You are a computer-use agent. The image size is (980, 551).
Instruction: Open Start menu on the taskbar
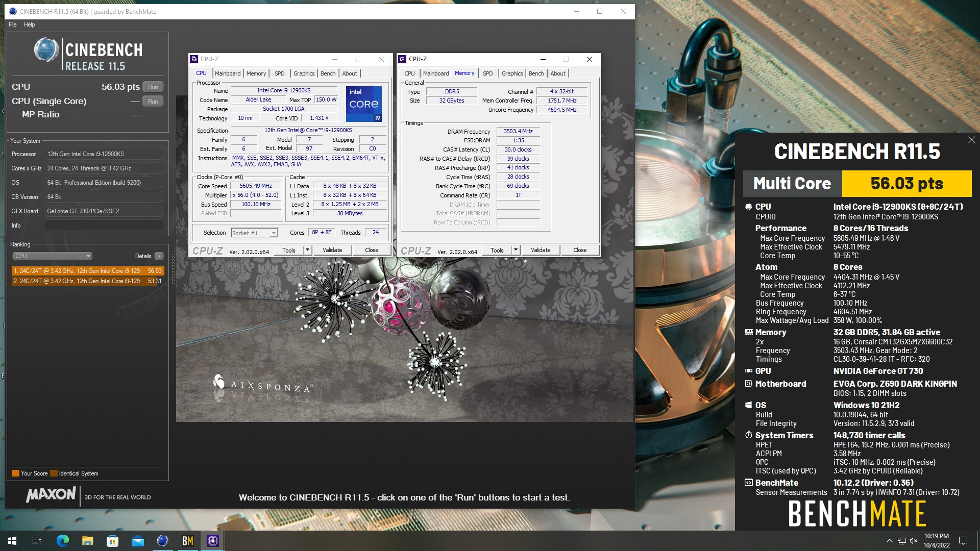12,541
